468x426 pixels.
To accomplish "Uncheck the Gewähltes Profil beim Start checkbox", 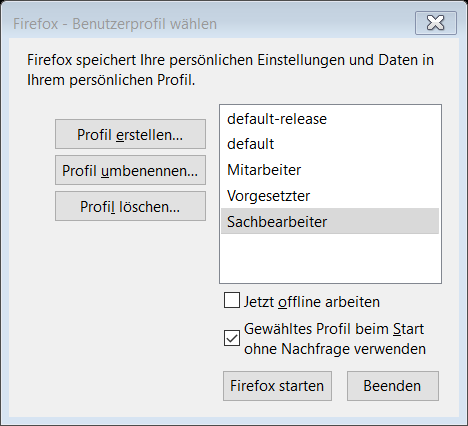I will point(232,338).
